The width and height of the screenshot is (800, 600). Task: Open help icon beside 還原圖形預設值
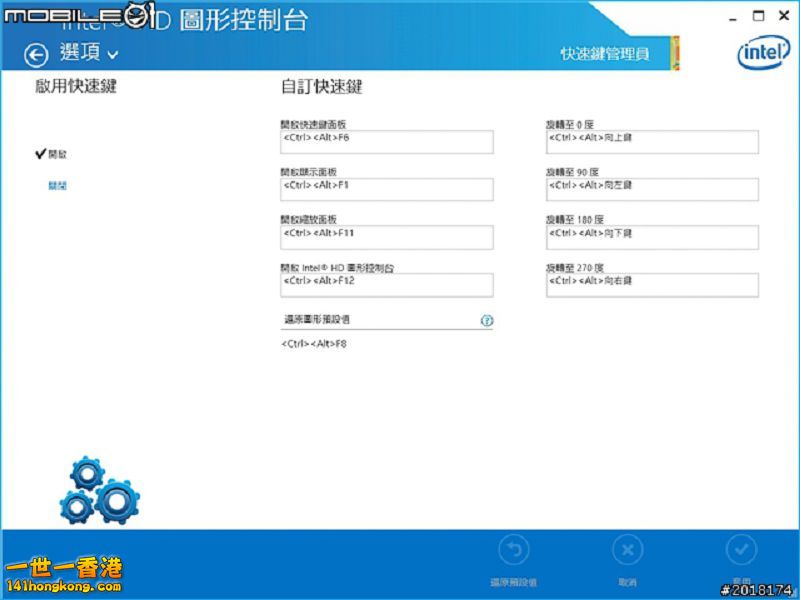click(487, 320)
